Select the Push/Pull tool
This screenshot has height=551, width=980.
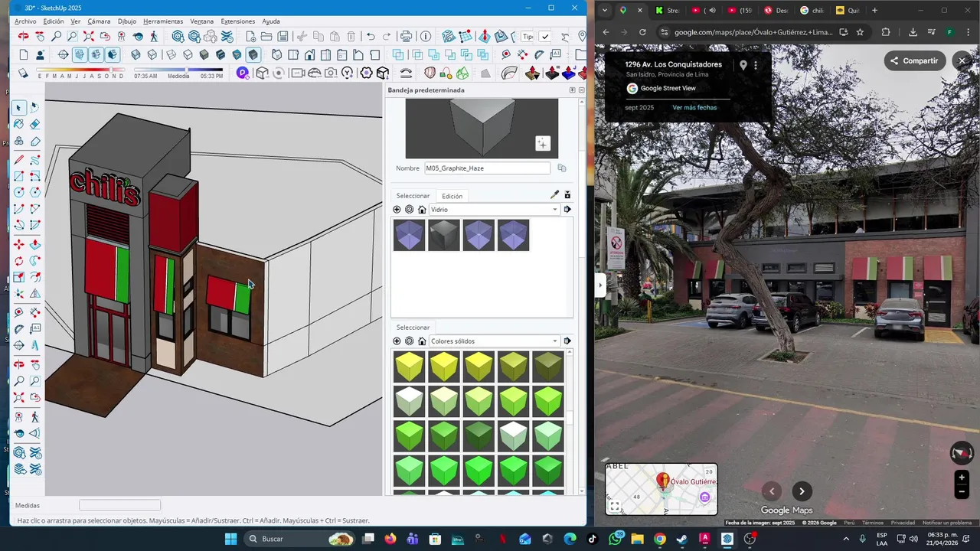pyautogui.click(x=35, y=244)
